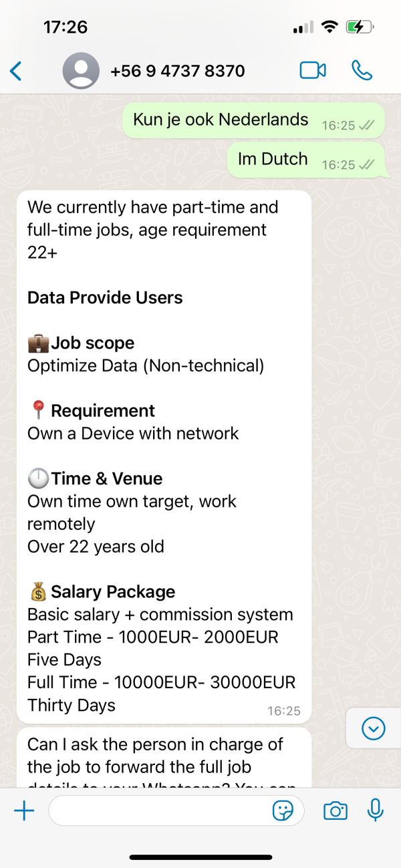Open the sticker picker in message field
Image resolution: width=401 pixels, height=868 pixels.
tap(283, 811)
